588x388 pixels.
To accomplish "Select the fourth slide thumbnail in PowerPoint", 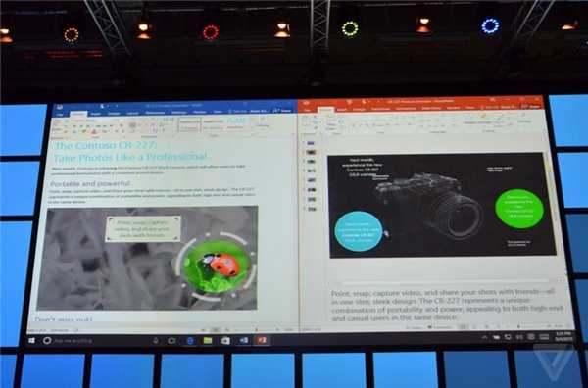I will click(x=312, y=170).
